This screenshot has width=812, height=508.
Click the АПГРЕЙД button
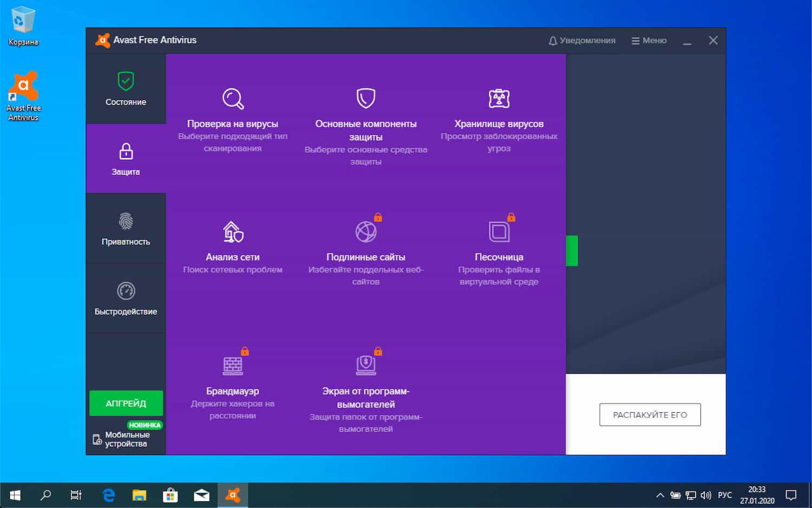tap(126, 403)
